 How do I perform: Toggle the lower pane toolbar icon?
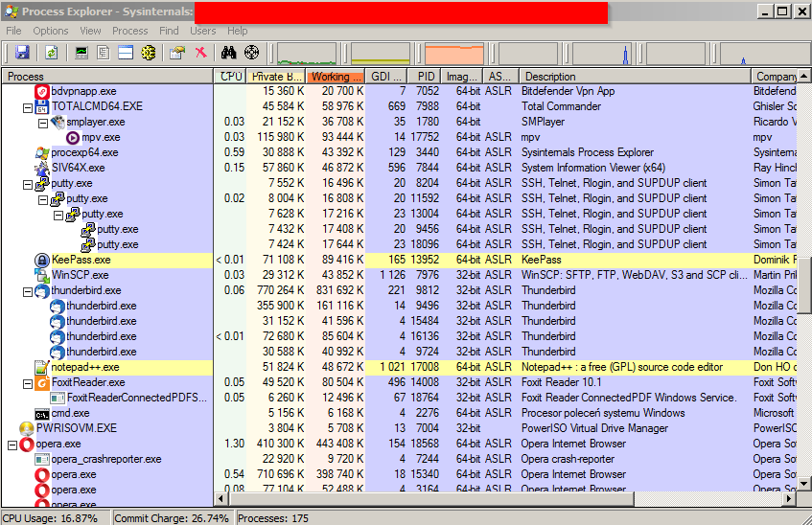click(x=126, y=53)
